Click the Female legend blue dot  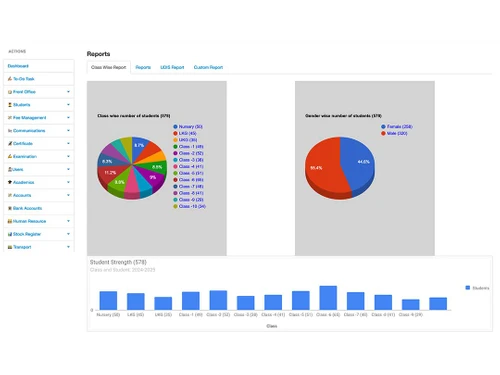(x=383, y=127)
